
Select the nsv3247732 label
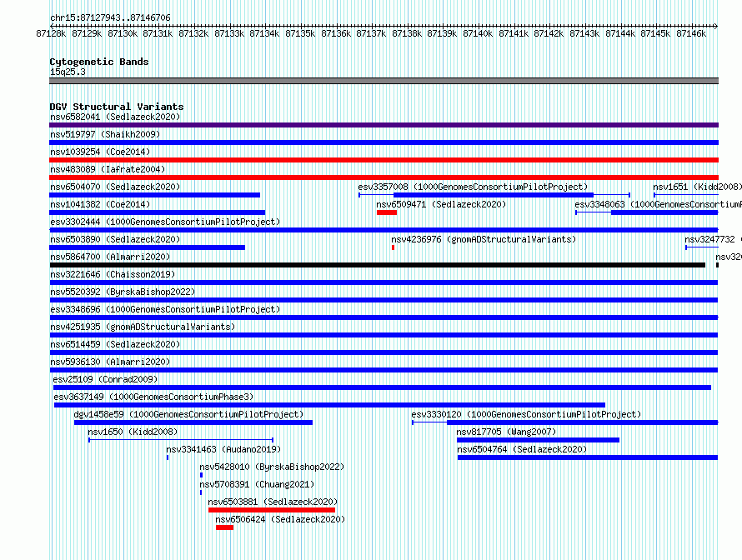713,239
